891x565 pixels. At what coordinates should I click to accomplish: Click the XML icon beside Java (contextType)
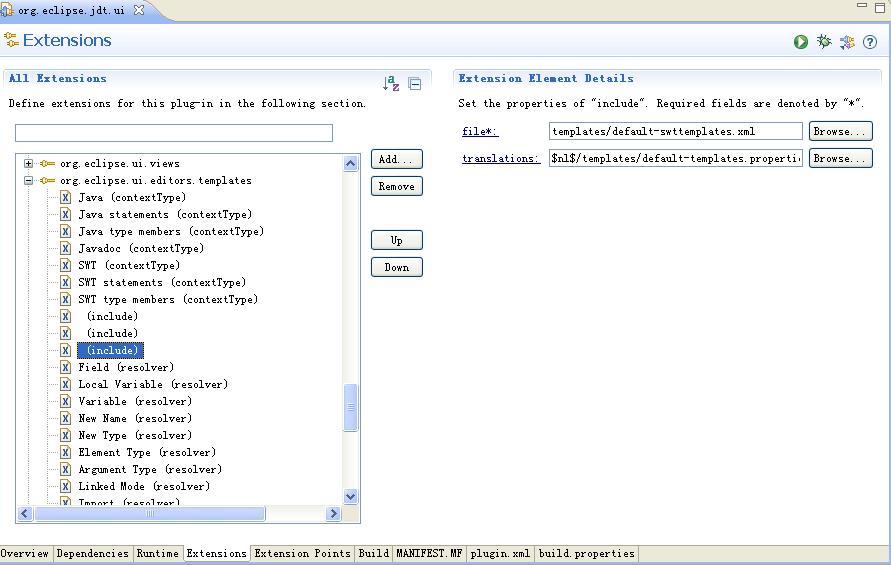66,197
